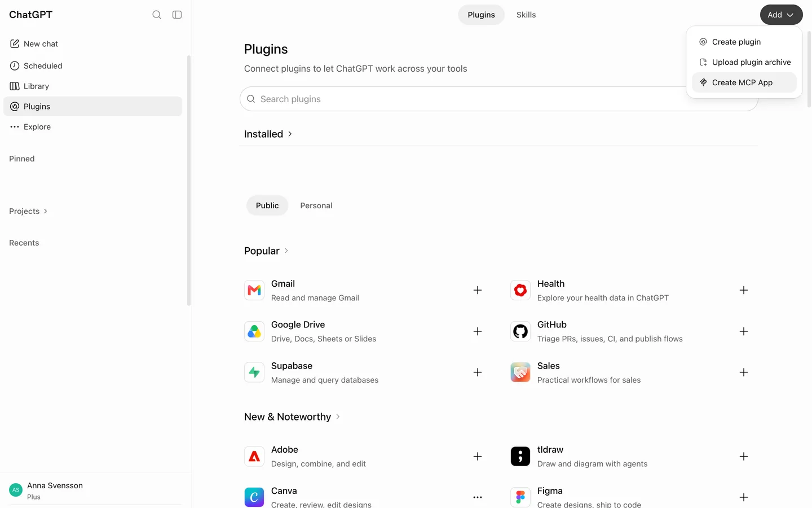Start a New chat from the sidebar
This screenshot has width=812, height=508.
pos(92,44)
